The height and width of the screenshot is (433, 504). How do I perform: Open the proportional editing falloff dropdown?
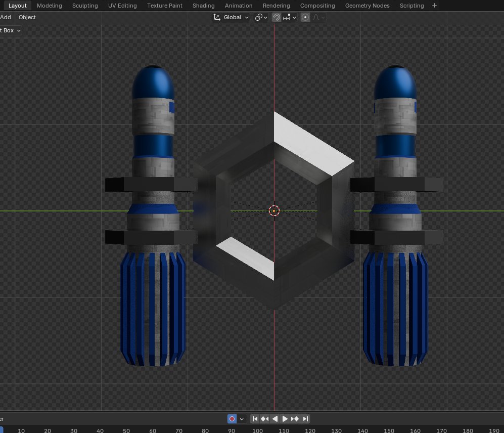(x=318, y=17)
